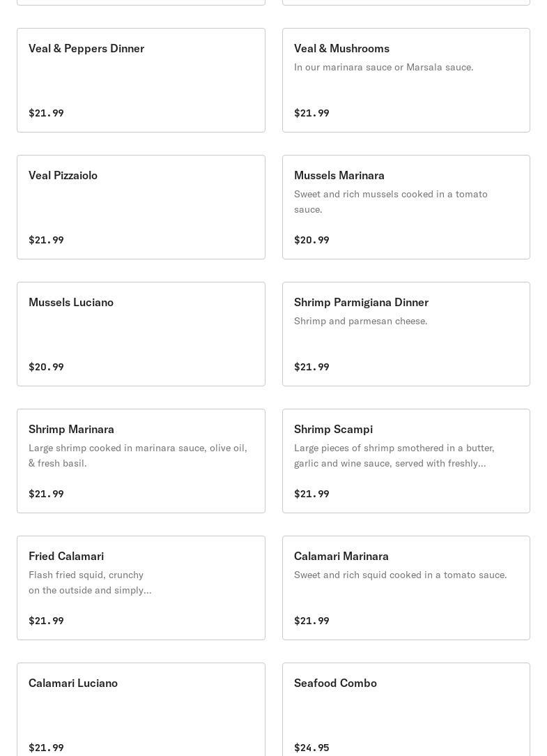This screenshot has width=547, height=756.
Task: Click the Calamari Marinara heading
Action: [341, 556]
